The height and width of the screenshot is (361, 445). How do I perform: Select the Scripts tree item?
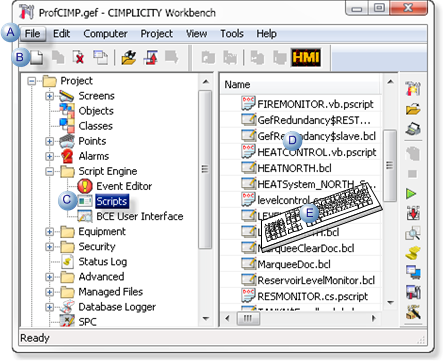point(112,201)
